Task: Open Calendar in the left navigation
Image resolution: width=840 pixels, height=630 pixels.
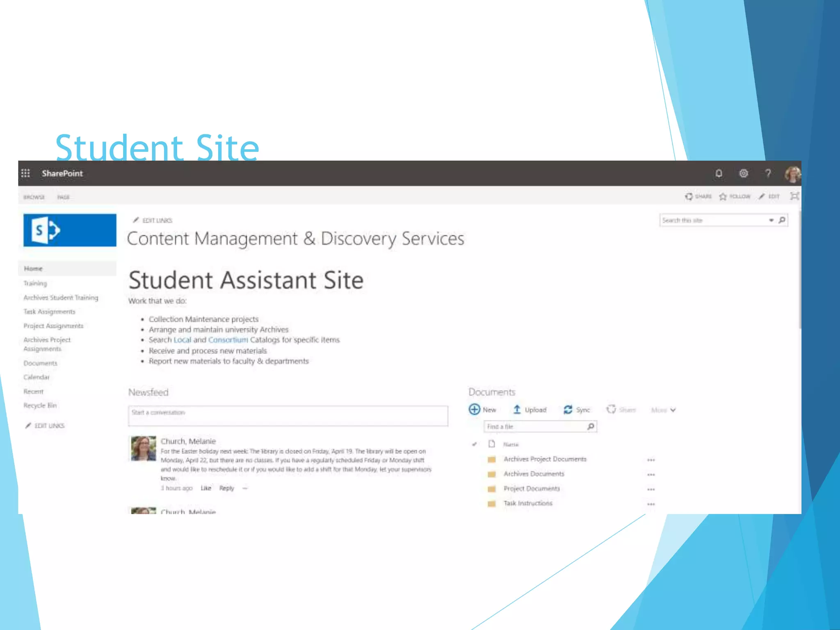Action: click(x=37, y=377)
